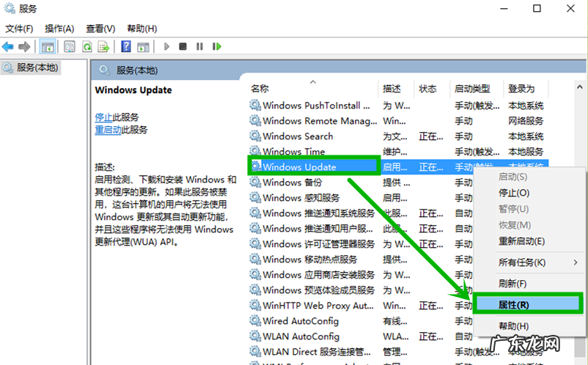The image size is (588, 365).
Task: Click gear icon beside Windows 感知服务
Action: point(255,197)
